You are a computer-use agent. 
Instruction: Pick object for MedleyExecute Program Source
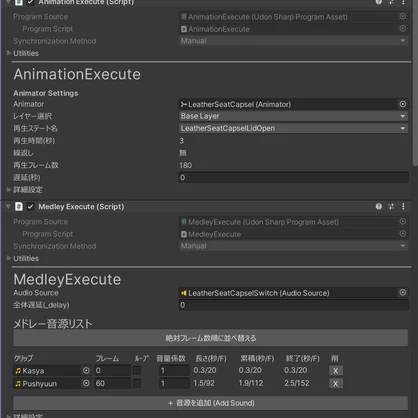(403, 222)
